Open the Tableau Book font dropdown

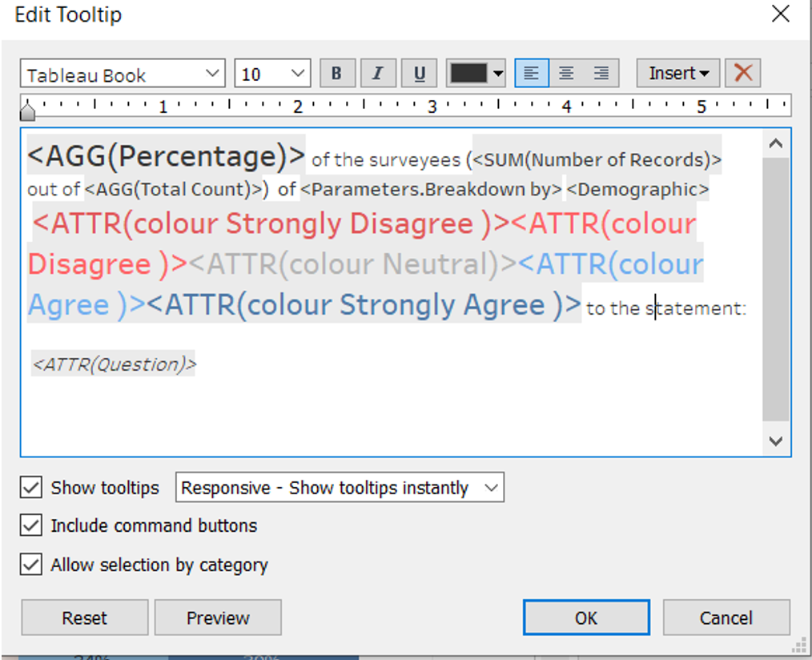pos(123,74)
